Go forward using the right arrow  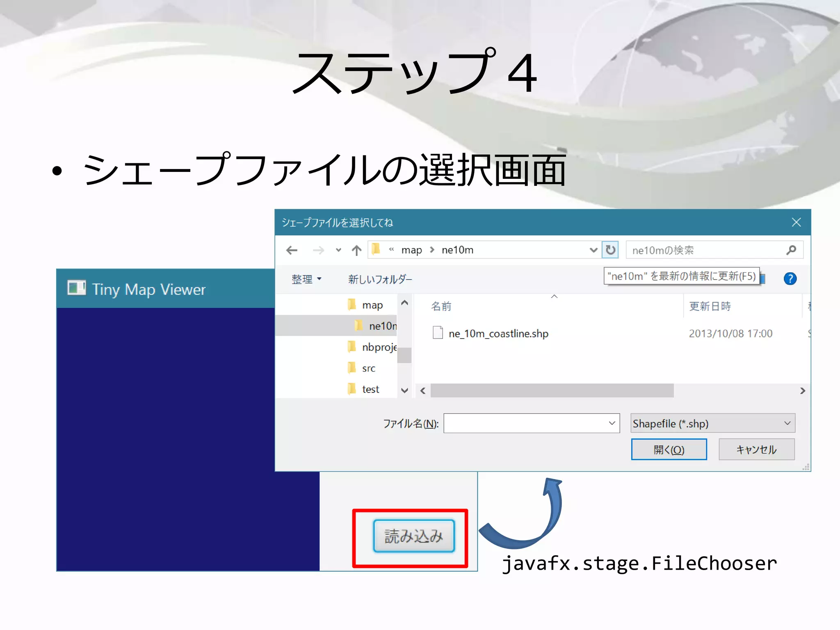(318, 250)
